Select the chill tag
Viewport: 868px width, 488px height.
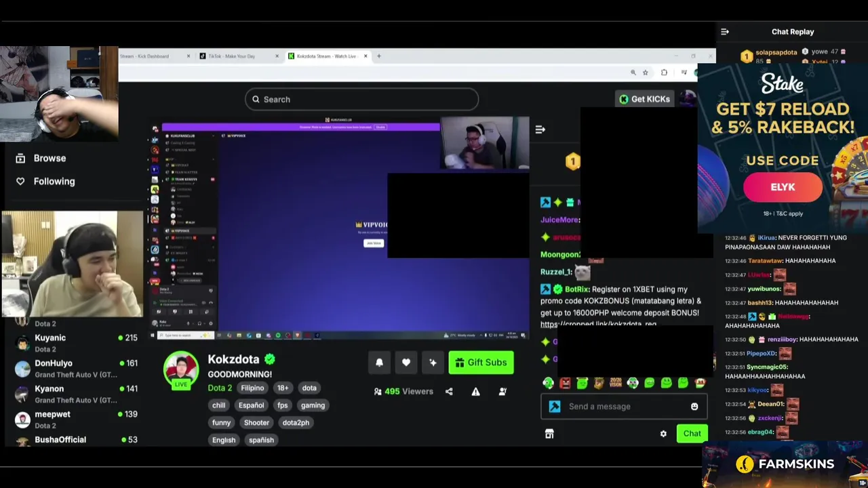219,405
